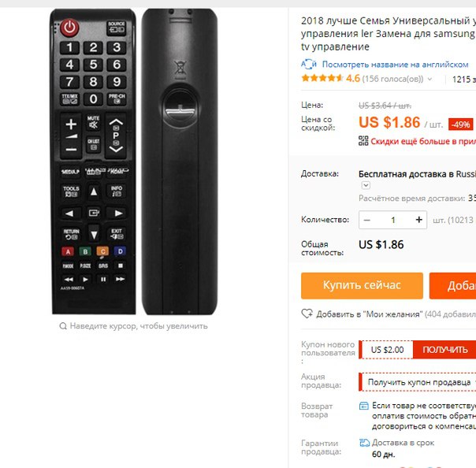Click the remote control product image
Viewport: 476px width, 468px height.
point(133,162)
